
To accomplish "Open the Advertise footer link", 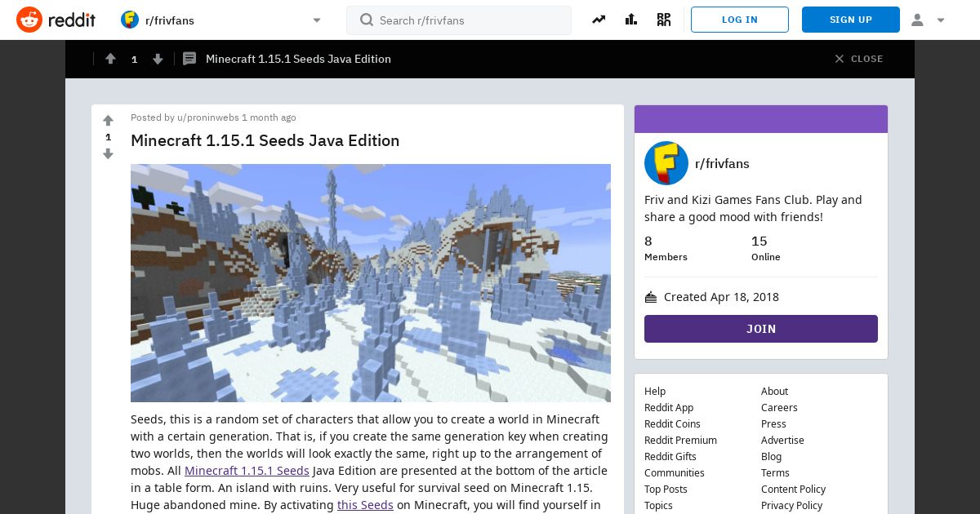I will click(782, 440).
